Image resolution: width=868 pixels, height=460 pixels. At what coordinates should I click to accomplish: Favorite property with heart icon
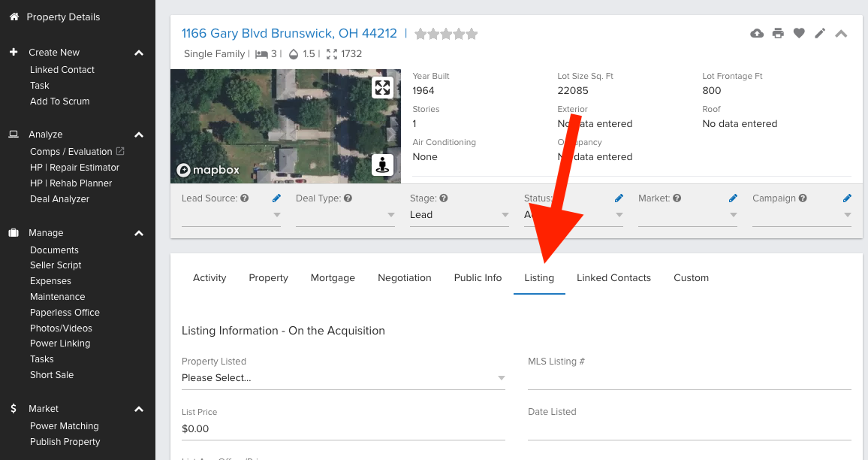[799, 33]
